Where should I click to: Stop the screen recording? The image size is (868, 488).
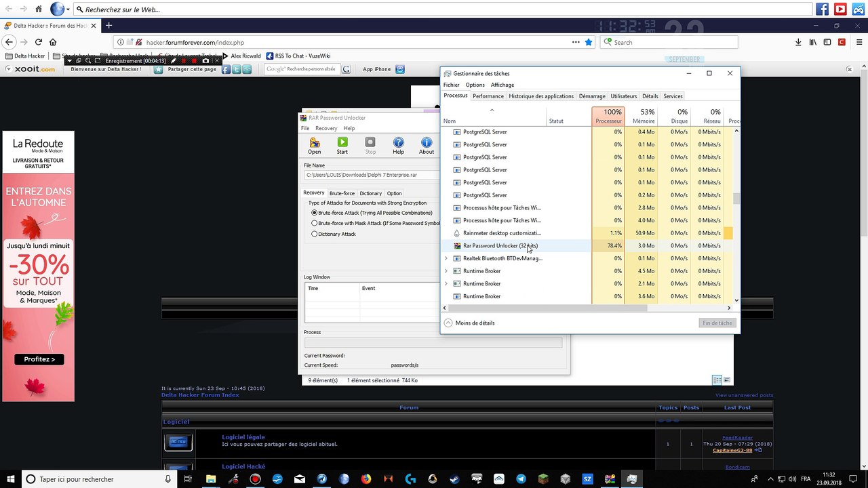pyautogui.click(x=195, y=61)
